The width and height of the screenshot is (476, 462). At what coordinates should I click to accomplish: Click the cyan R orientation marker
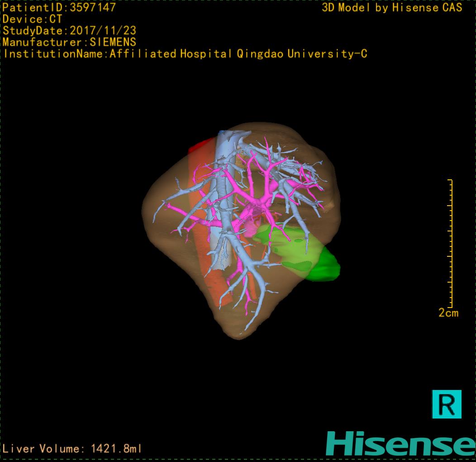(x=447, y=404)
